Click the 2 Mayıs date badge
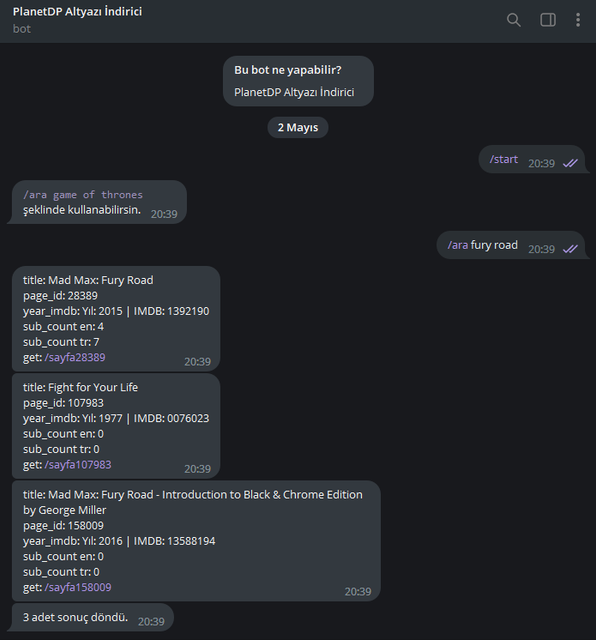This screenshot has height=640, width=596. (298, 127)
